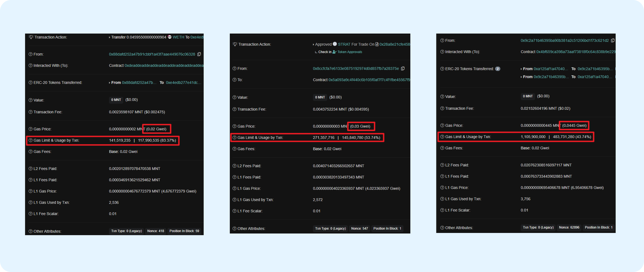Viewport: 644px width, 272px height.
Task: Click help icon beside L1 Fee Scalar in middle panel
Action: (234, 211)
